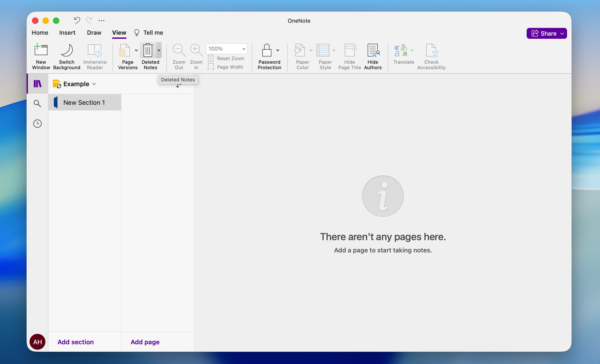
Task: Toggle the notebooks navigation icon
Action: [x=37, y=84]
